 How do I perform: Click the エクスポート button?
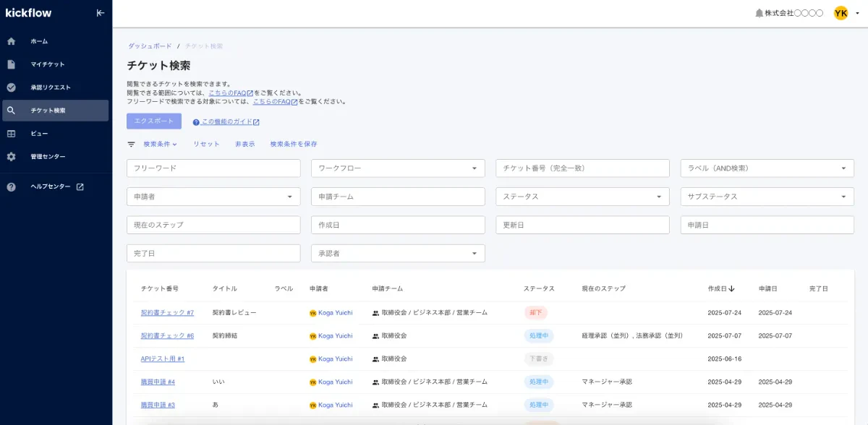pos(154,121)
